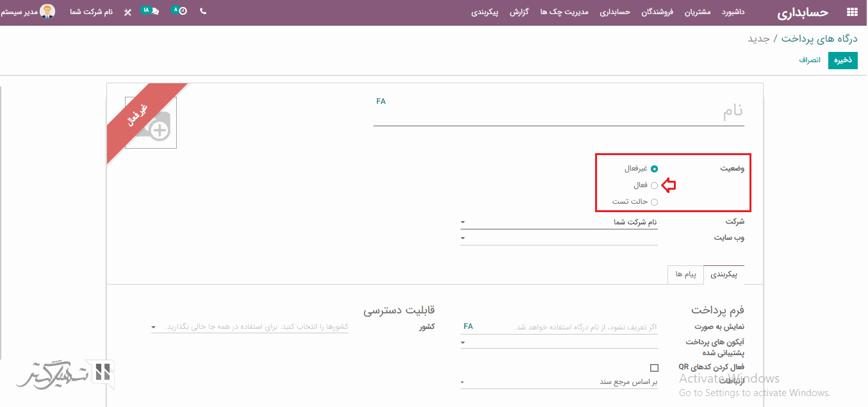Open the کشور countries dropdown
The width and height of the screenshot is (868, 407).
click(250, 327)
